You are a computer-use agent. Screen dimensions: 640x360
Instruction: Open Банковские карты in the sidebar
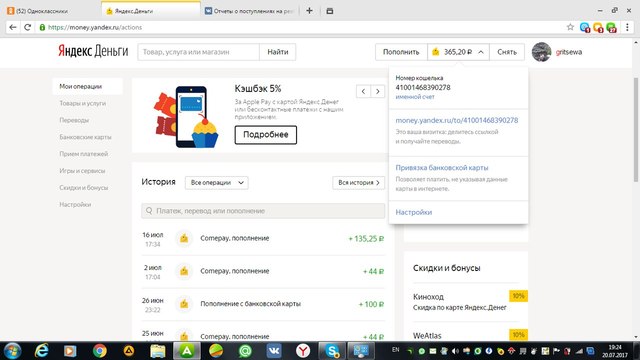click(x=85, y=137)
